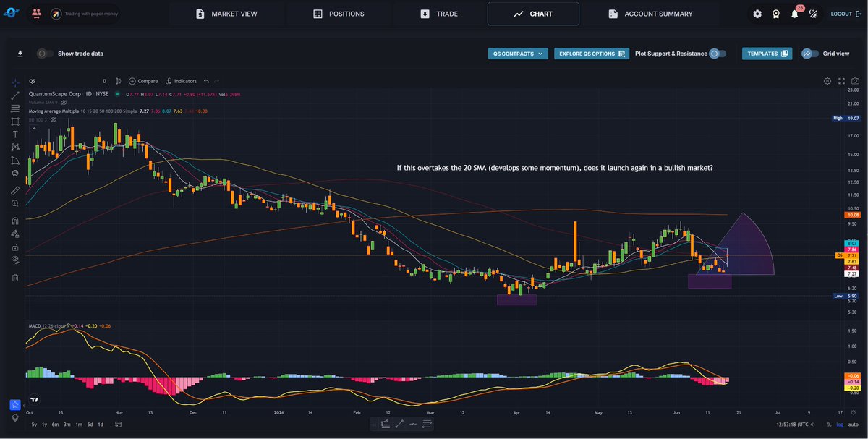Open the Account Summary tab

pyautogui.click(x=650, y=14)
